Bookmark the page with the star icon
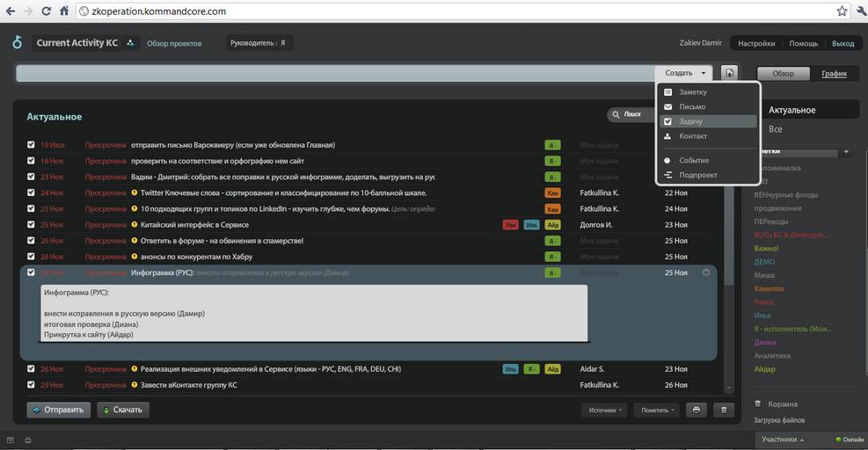Image resolution: width=868 pixels, height=450 pixels. coord(842,11)
